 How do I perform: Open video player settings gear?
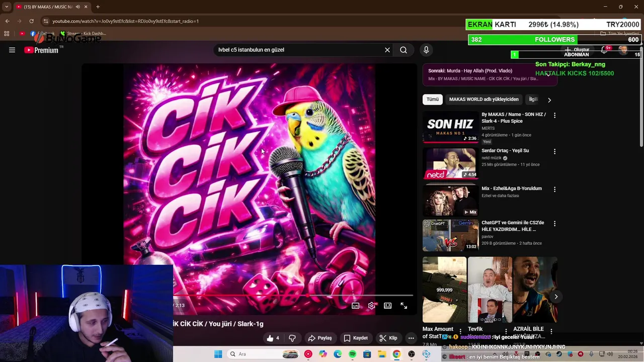click(371, 306)
